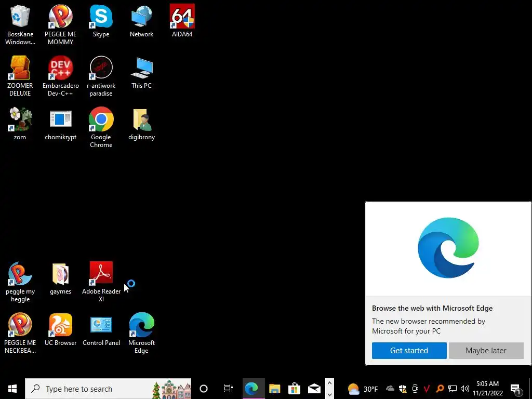This screenshot has width=532, height=399.
Task: Open the Action Center notifications
Action: tap(516, 389)
